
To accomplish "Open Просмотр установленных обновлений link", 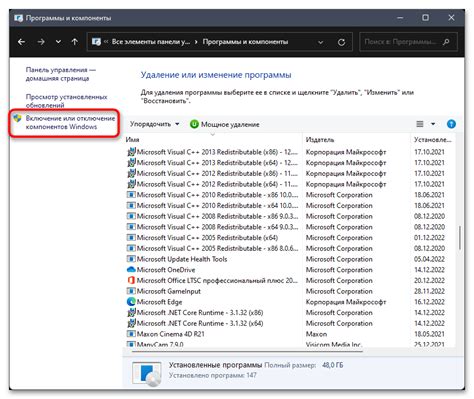I will coord(66,101).
